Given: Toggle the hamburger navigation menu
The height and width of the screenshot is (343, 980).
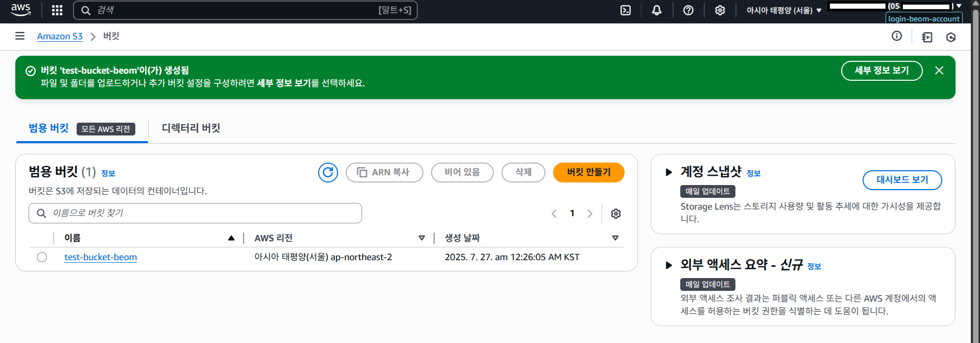Looking at the screenshot, I should point(20,36).
